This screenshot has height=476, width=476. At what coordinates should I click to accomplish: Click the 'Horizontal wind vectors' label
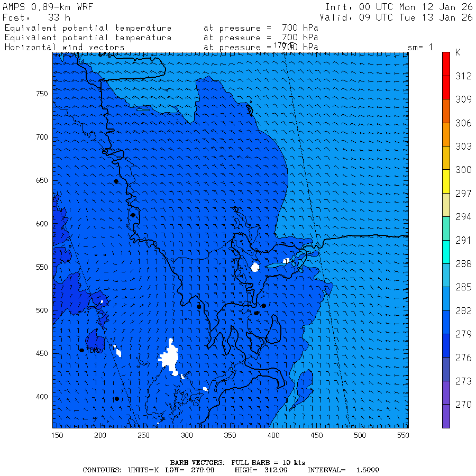(65, 48)
